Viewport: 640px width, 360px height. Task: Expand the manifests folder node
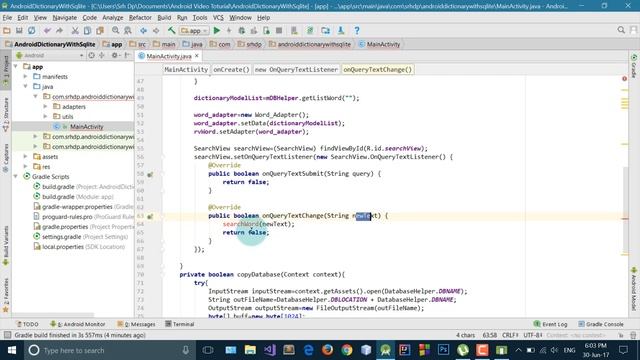[x=25, y=77]
